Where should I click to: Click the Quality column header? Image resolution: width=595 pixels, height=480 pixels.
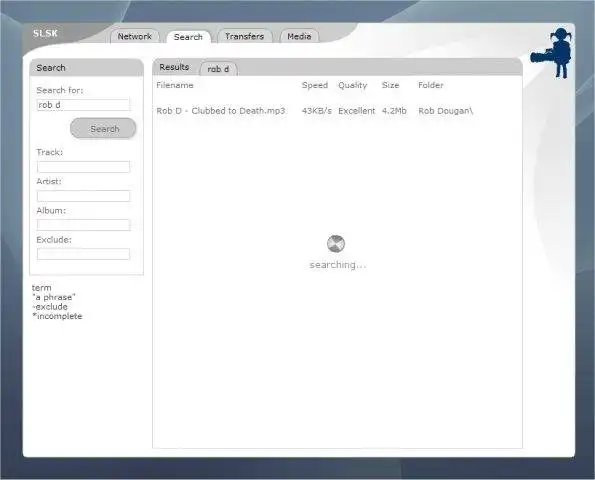(353, 85)
